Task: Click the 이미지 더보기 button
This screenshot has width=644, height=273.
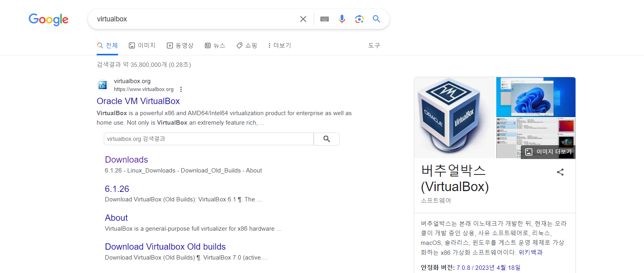Action: (x=549, y=152)
